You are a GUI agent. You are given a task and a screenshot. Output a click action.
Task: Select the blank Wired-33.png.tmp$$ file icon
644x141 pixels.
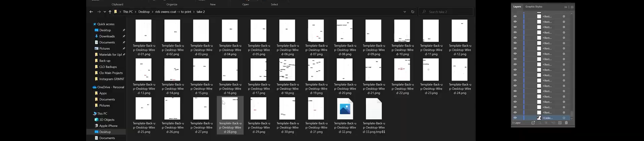(374, 108)
